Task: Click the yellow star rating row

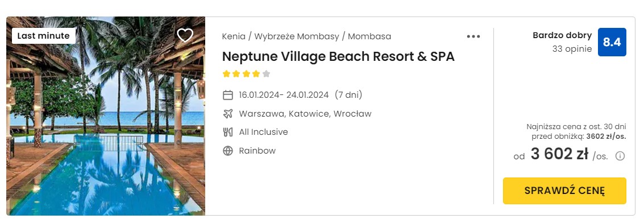Action: (246, 74)
